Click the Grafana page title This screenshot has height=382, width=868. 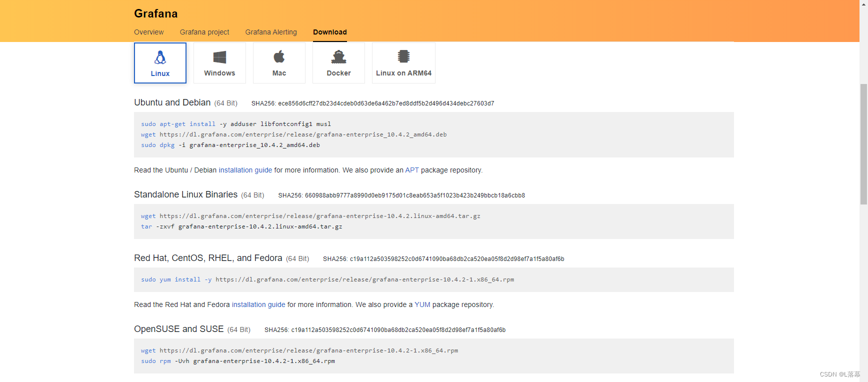click(156, 13)
